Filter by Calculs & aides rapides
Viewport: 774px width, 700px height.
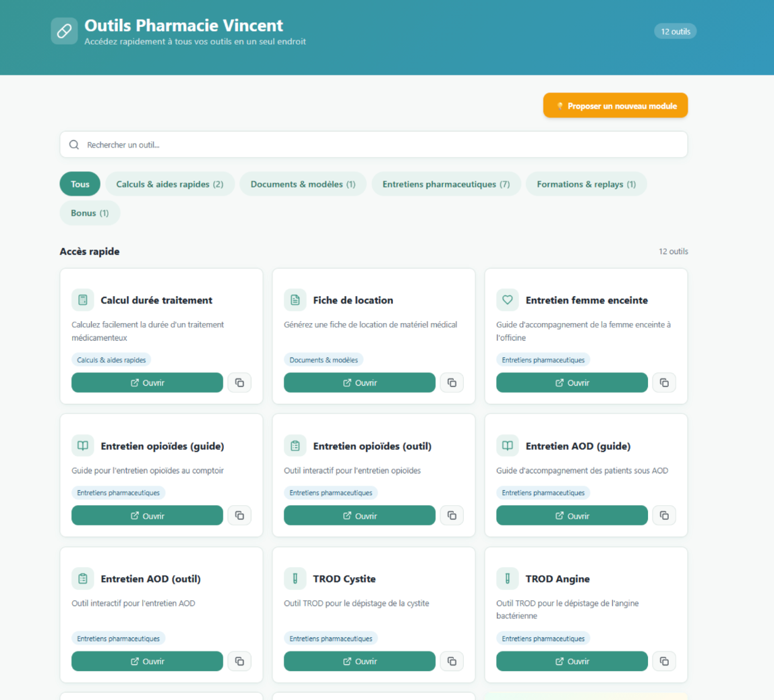coord(170,184)
